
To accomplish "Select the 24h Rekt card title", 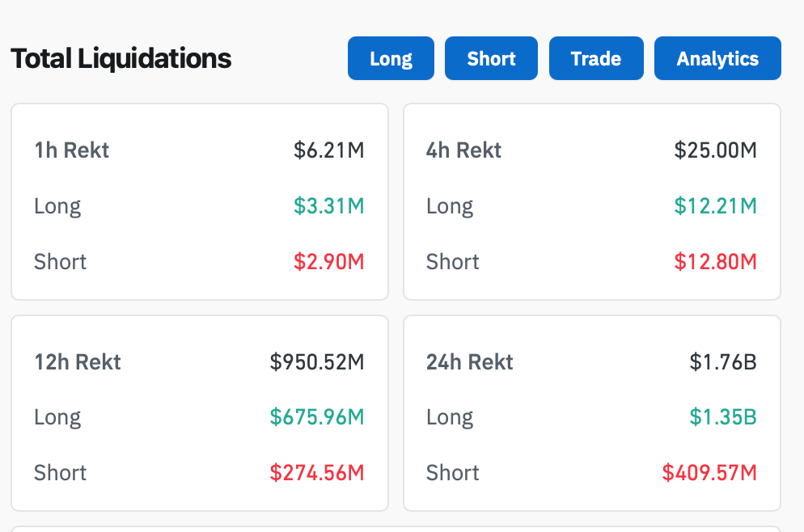I will (469, 362).
